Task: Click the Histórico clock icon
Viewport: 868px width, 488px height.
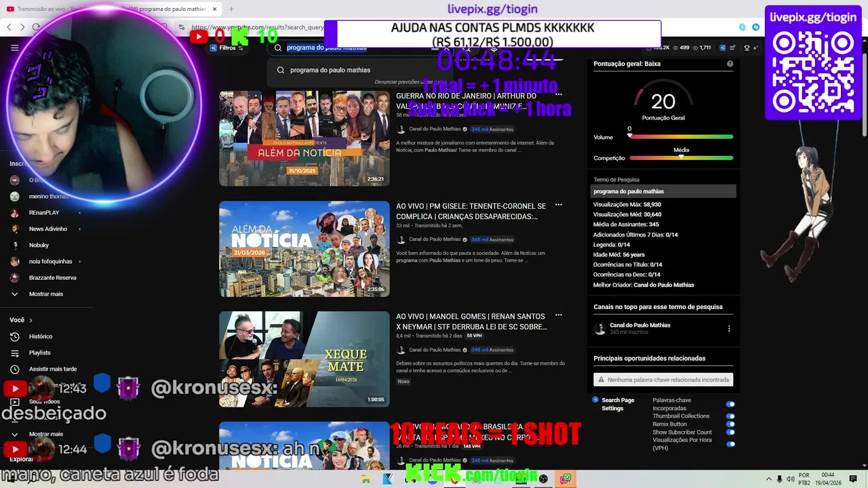Action: pyautogui.click(x=14, y=336)
